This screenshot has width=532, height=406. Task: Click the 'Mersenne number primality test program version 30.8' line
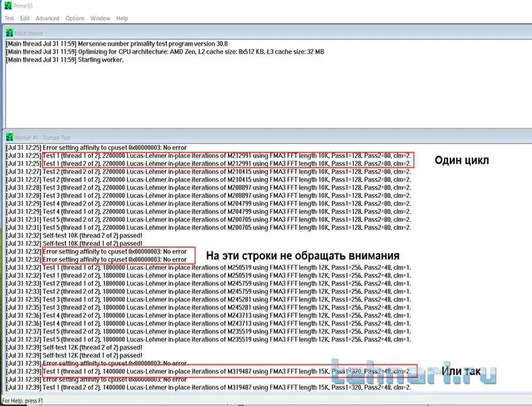pos(117,44)
